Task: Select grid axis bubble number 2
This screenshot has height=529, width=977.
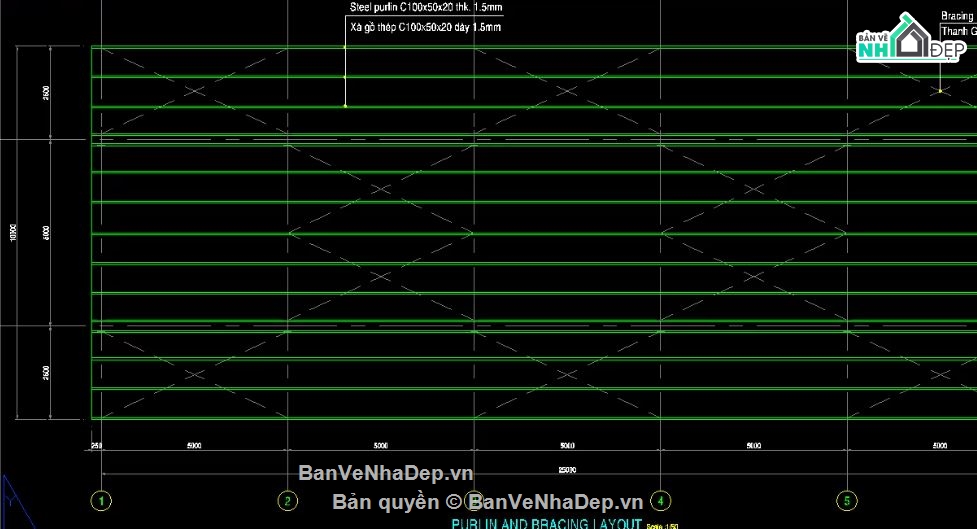Action: (x=287, y=500)
